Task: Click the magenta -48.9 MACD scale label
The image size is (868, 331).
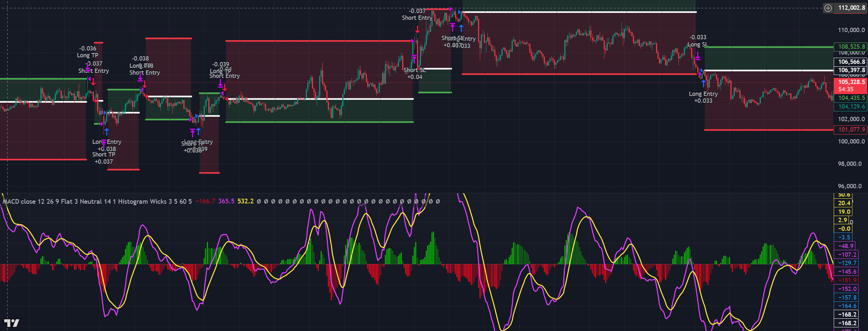Action: click(846, 246)
